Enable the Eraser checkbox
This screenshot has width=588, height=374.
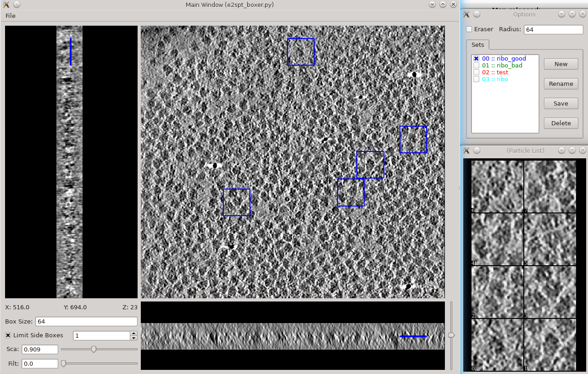(x=469, y=29)
